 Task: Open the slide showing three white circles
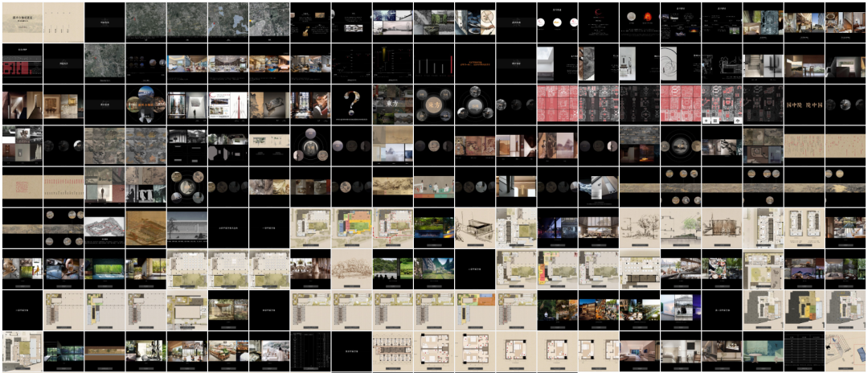[556, 22]
